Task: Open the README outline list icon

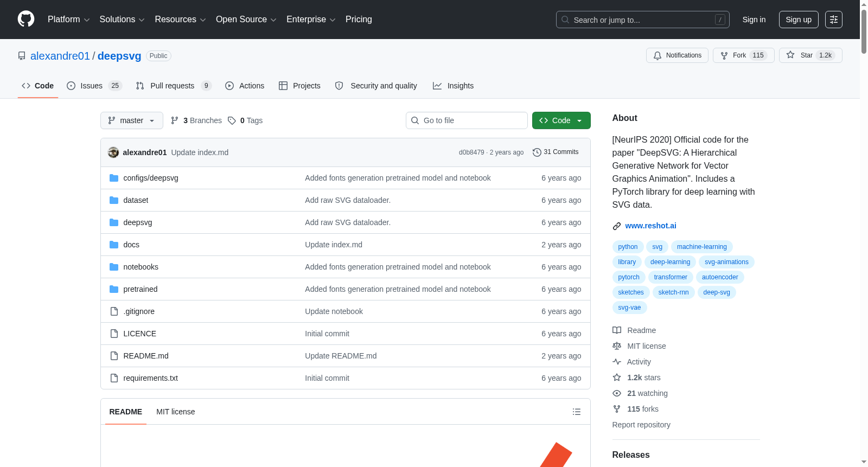Action: (576, 412)
